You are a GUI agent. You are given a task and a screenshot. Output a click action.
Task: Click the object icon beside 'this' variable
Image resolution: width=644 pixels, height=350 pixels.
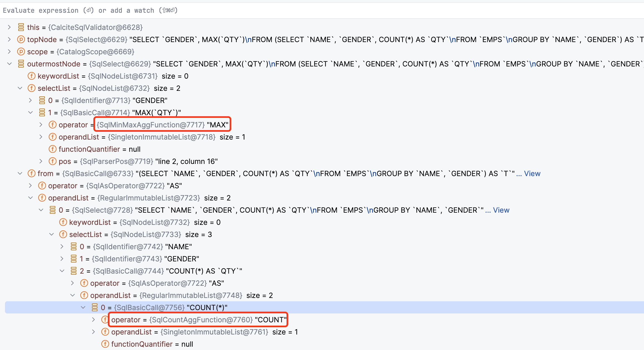[x=21, y=27]
